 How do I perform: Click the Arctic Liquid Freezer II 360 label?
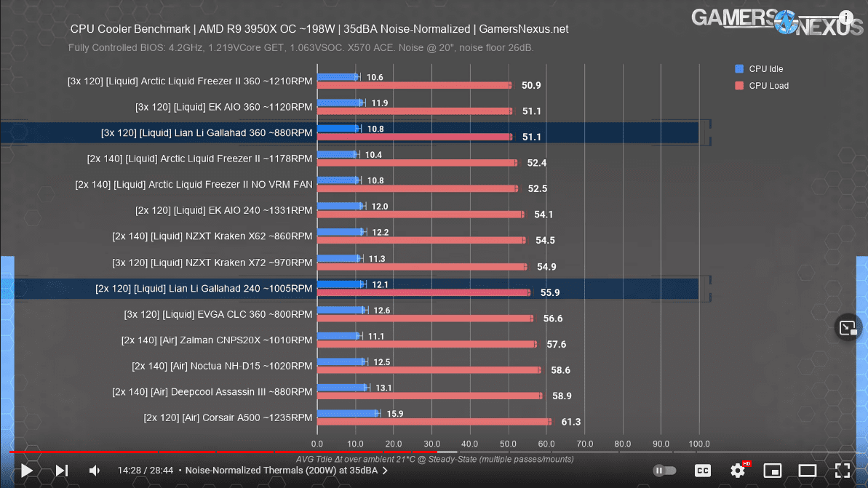(190, 81)
